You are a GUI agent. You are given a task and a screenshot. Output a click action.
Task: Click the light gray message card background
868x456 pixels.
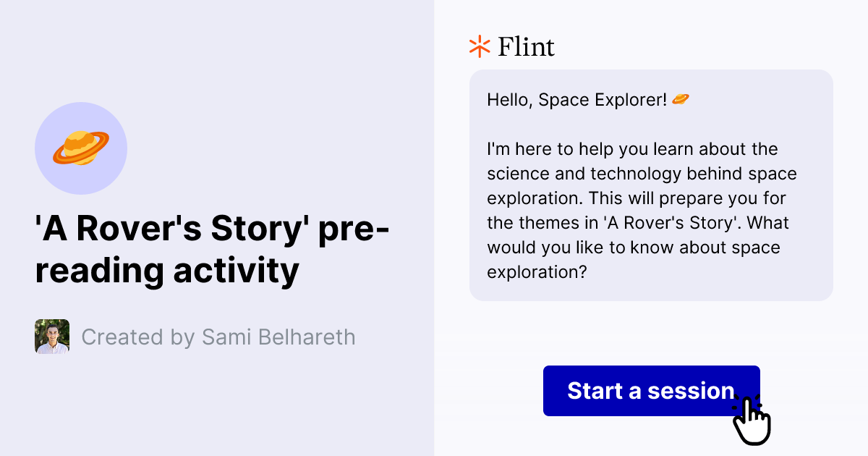pos(651,185)
